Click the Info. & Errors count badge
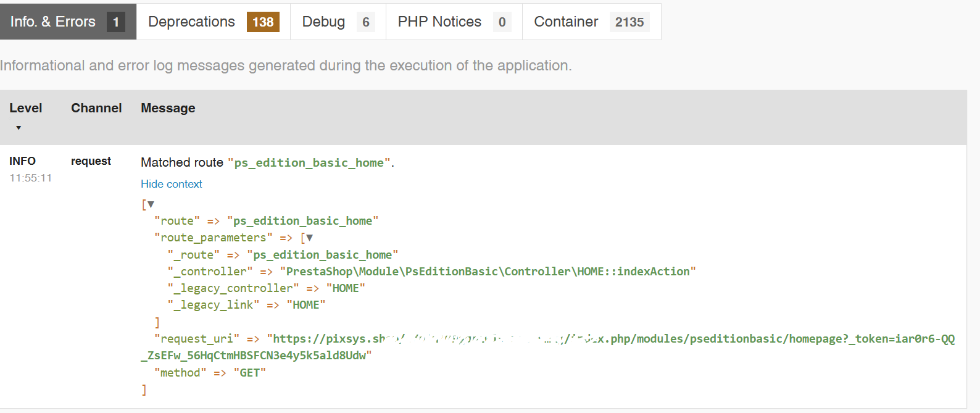Screen dimensions: 980x413 [116, 22]
